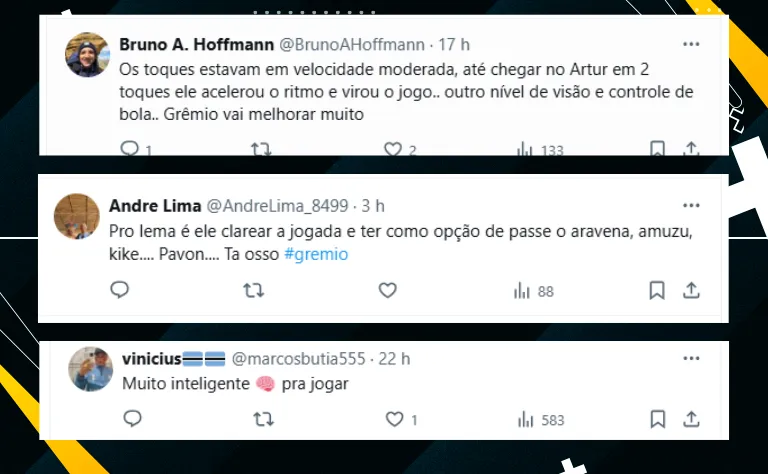Image resolution: width=768 pixels, height=474 pixels.
Task: Like Andre Lima's tweet
Action: (388, 291)
